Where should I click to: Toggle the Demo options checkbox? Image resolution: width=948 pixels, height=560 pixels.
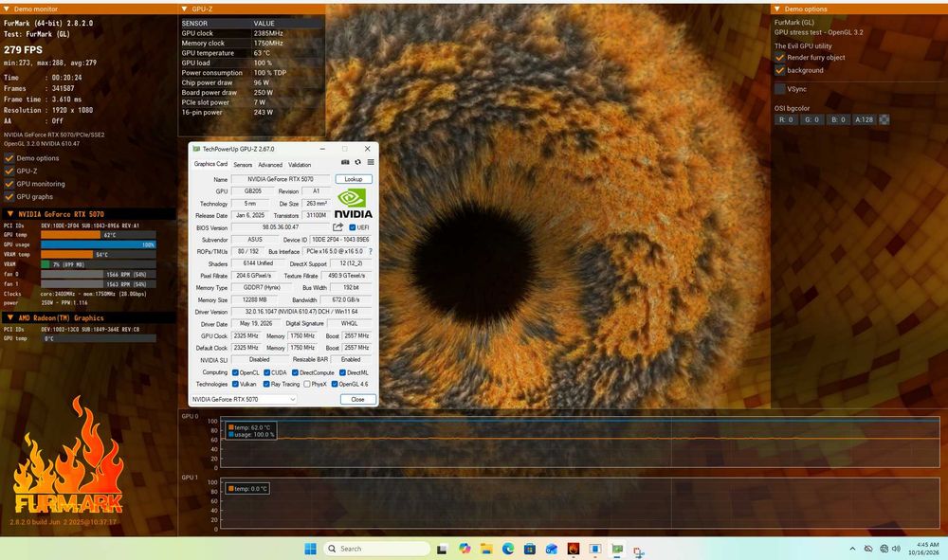tap(9, 157)
